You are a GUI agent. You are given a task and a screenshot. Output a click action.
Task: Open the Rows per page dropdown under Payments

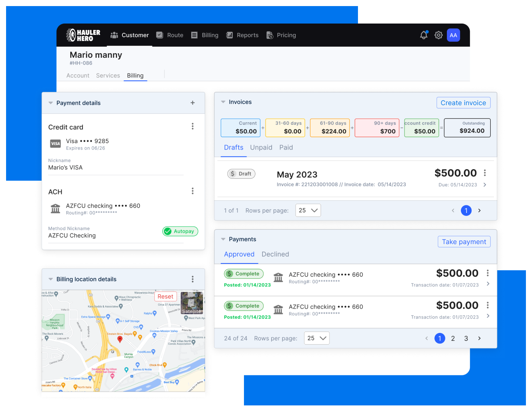tap(317, 338)
